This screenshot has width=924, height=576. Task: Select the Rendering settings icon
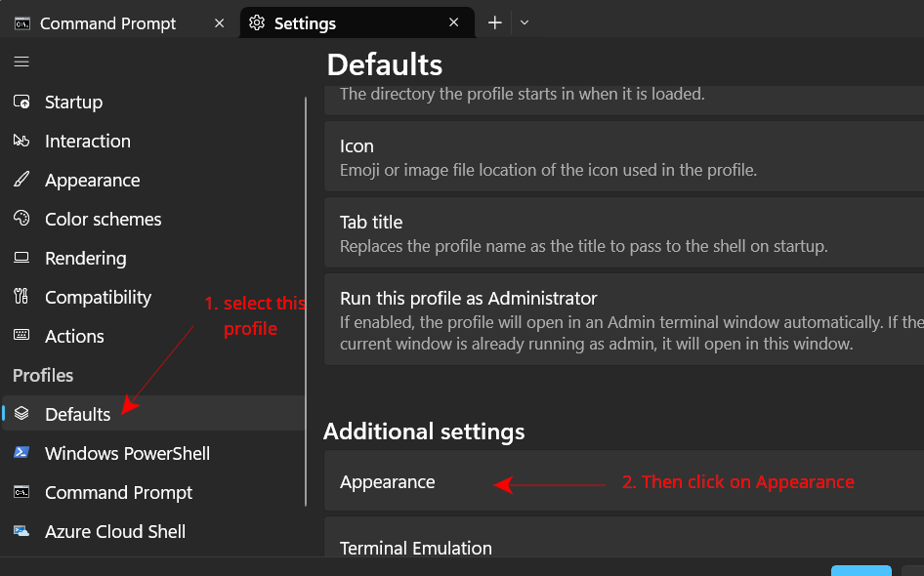[x=21, y=258]
